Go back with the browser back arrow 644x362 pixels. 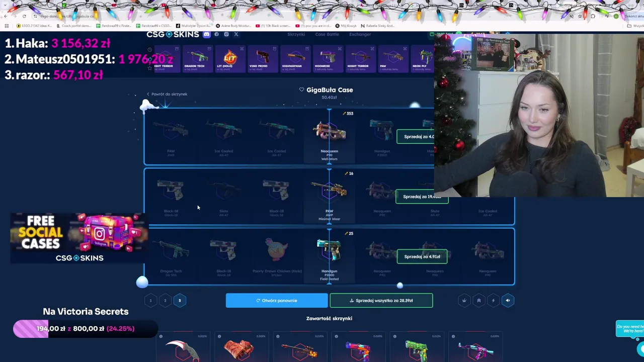[x=6, y=16]
